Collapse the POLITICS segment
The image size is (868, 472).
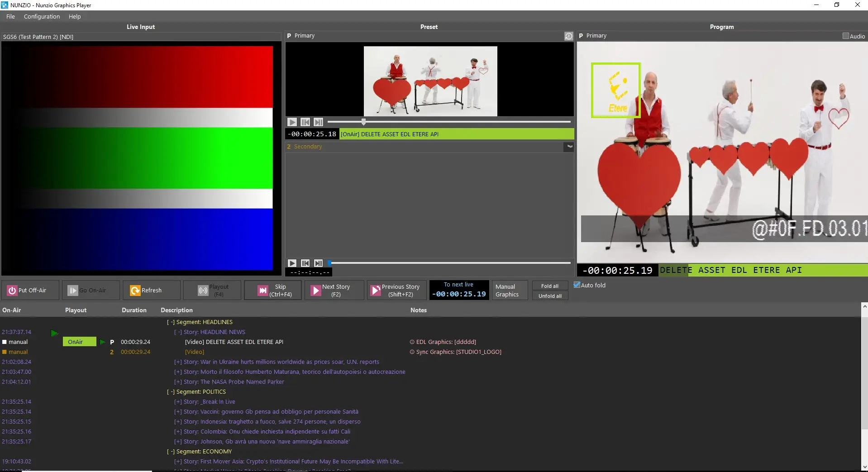pyautogui.click(x=171, y=392)
